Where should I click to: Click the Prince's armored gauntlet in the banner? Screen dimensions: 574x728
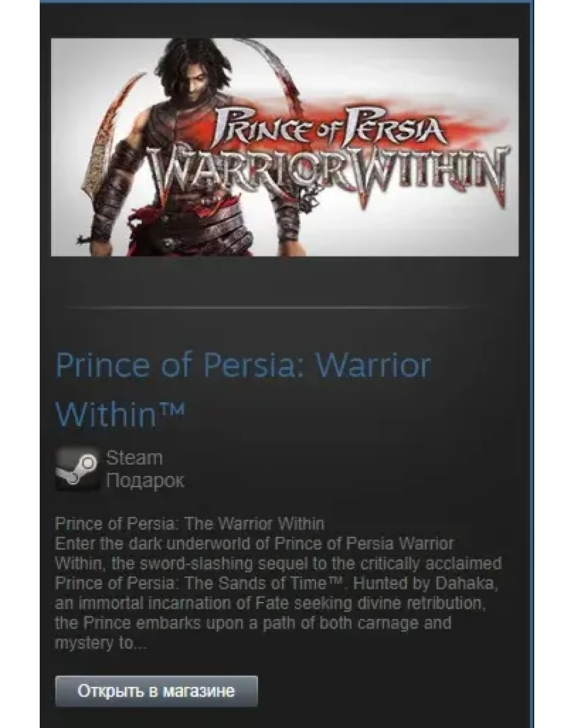[x=112, y=195]
